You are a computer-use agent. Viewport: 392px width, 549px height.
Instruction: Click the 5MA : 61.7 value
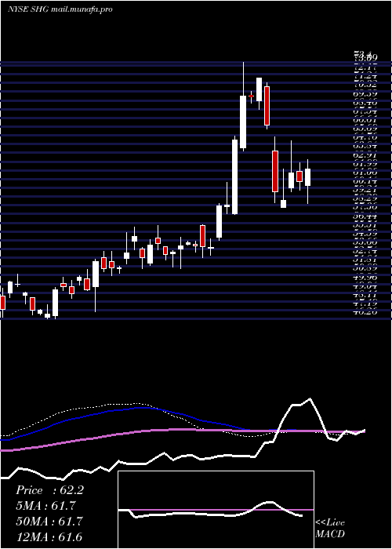(45, 506)
